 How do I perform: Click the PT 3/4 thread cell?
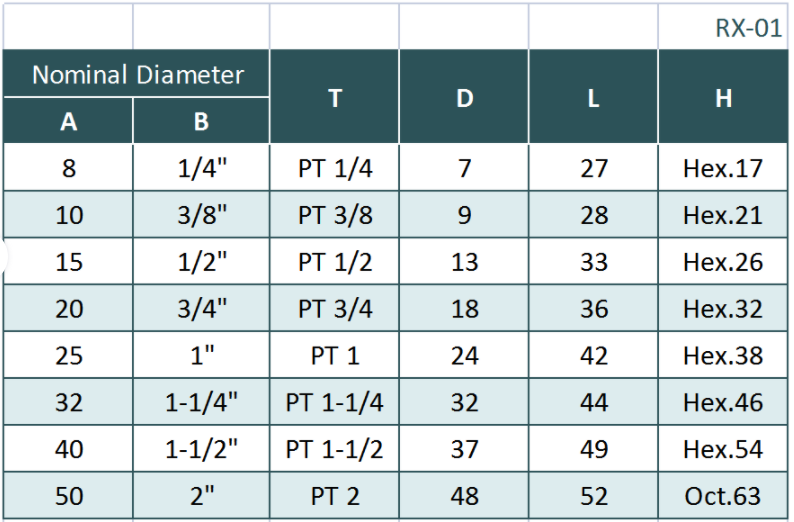[x=335, y=309]
